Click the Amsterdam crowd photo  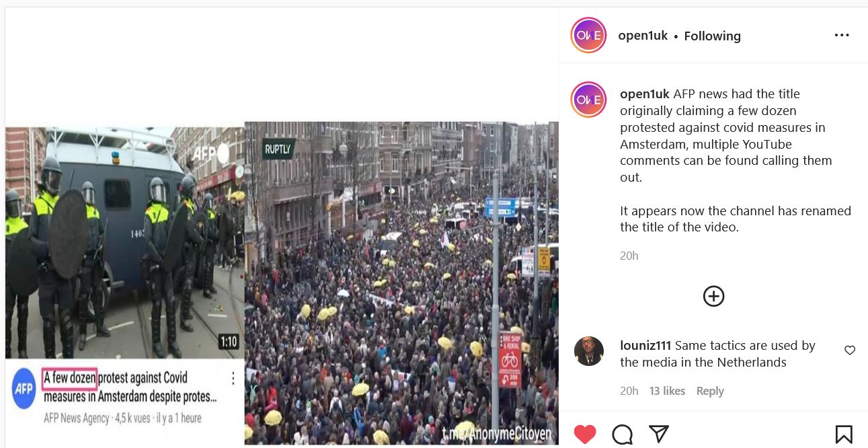point(401,283)
